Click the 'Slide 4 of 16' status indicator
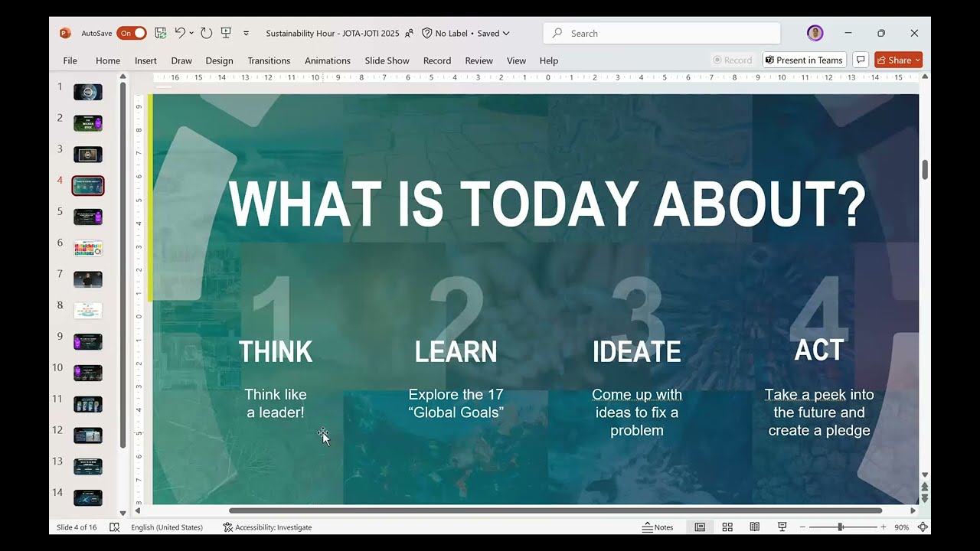The image size is (980, 551). point(77,527)
